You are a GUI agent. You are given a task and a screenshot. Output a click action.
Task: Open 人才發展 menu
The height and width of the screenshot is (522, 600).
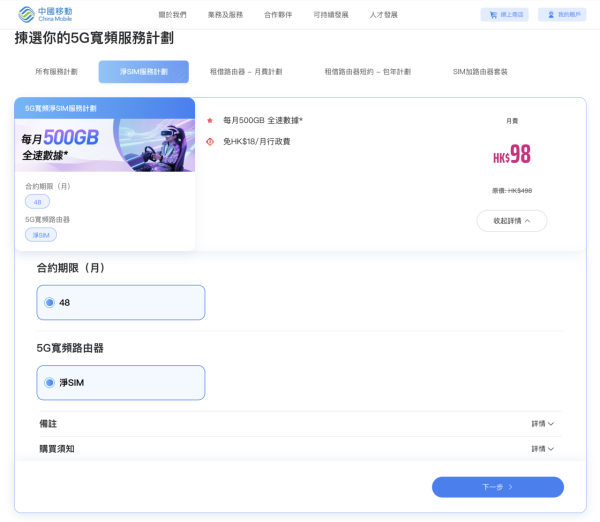click(383, 15)
